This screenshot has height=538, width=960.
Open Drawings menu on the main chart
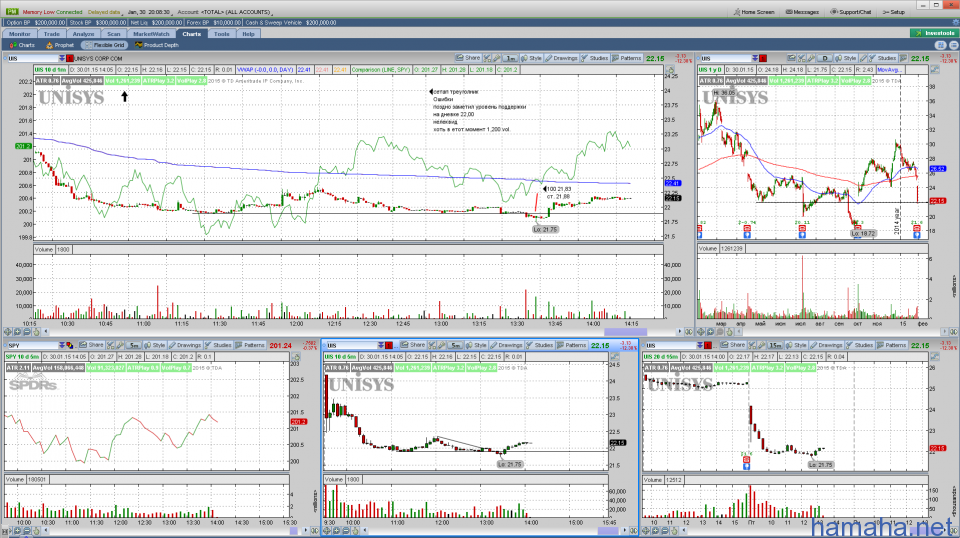[x=561, y=58]
